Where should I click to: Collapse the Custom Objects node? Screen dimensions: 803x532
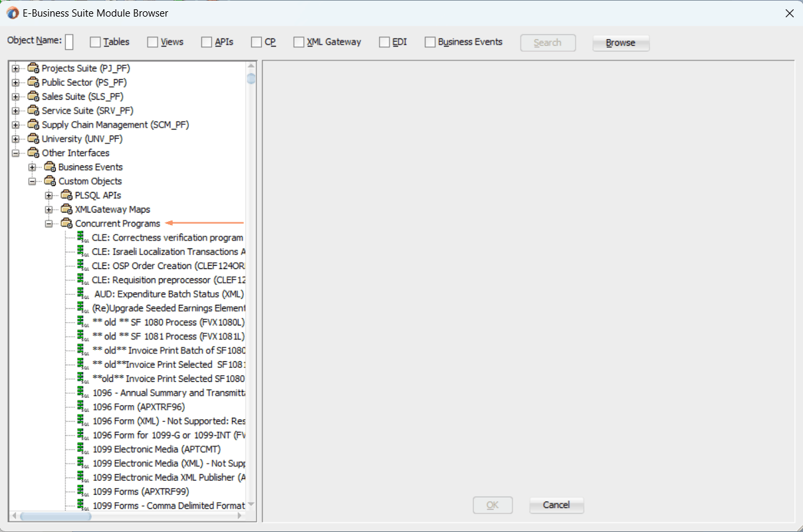coord(32,181)
